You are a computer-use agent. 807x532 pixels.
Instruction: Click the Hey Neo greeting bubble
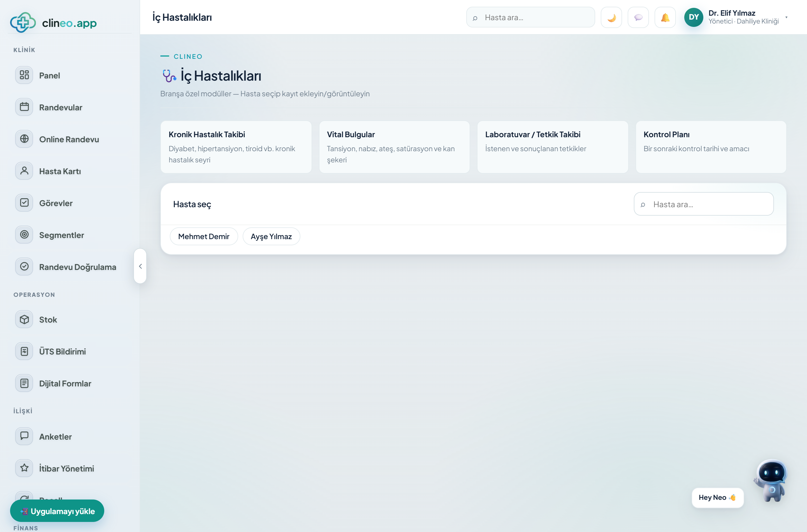click(717, 497)
